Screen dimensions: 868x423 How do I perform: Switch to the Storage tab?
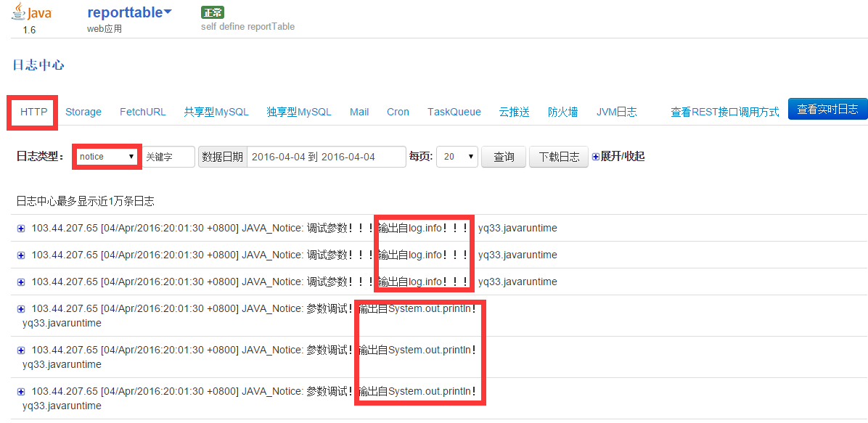click(x=83, y=112)
